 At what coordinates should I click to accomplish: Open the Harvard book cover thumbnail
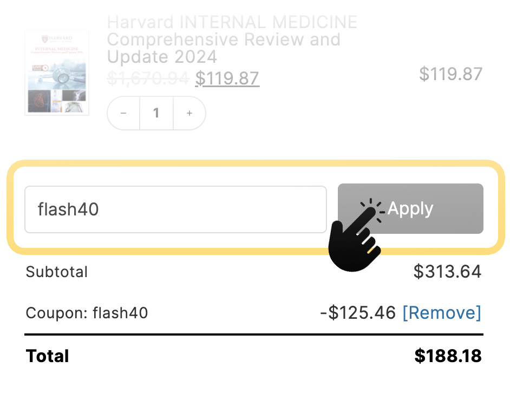tap(57, 73)
